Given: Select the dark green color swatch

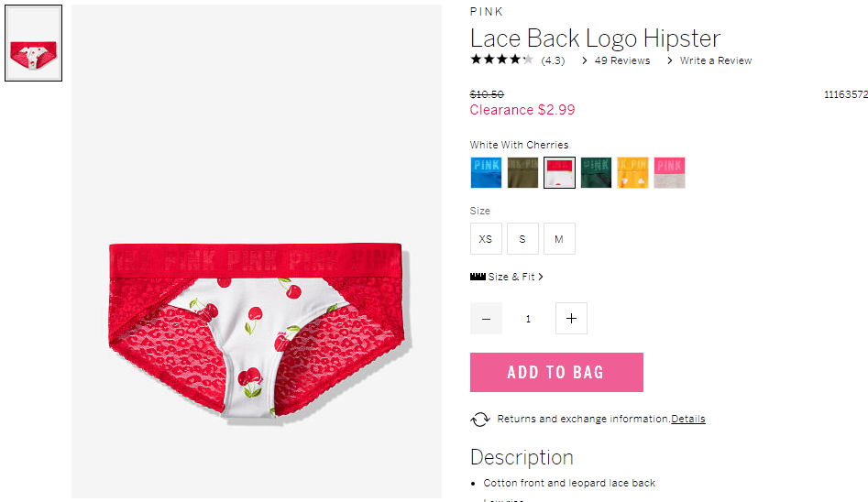Looking at the screenshot, I should (596, 173).
